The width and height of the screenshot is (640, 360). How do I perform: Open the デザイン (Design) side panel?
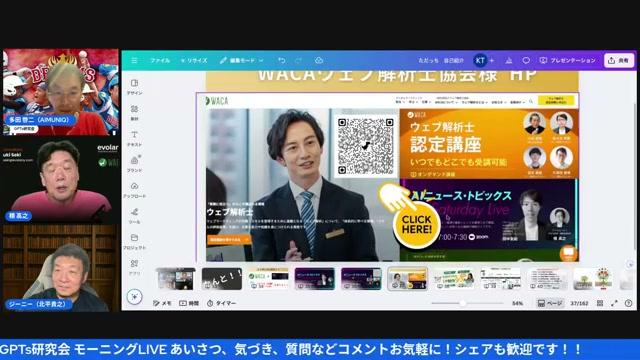(x=134, y=87)
